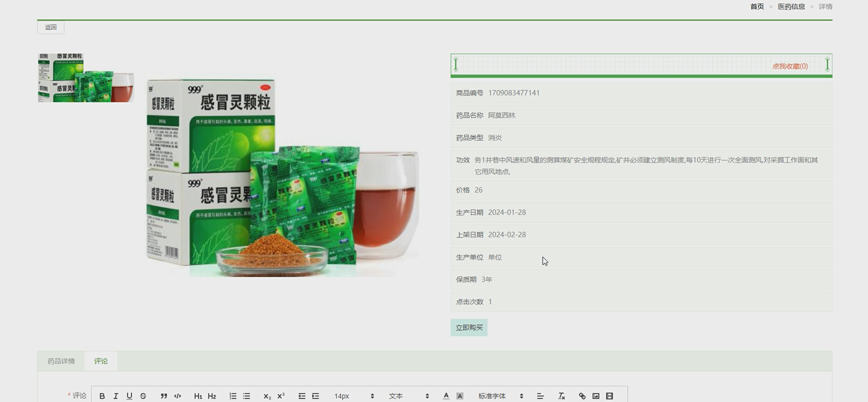Decrease the text indent
Viewport: 868px width, 402px height.
click(302, 396)
